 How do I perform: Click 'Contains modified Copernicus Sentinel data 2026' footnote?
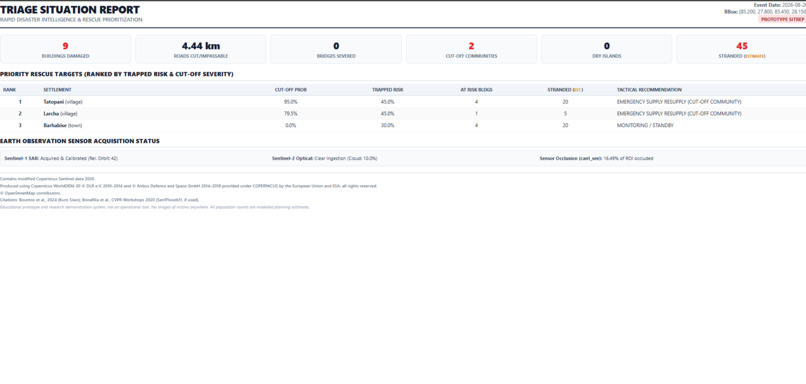point(47,179)
